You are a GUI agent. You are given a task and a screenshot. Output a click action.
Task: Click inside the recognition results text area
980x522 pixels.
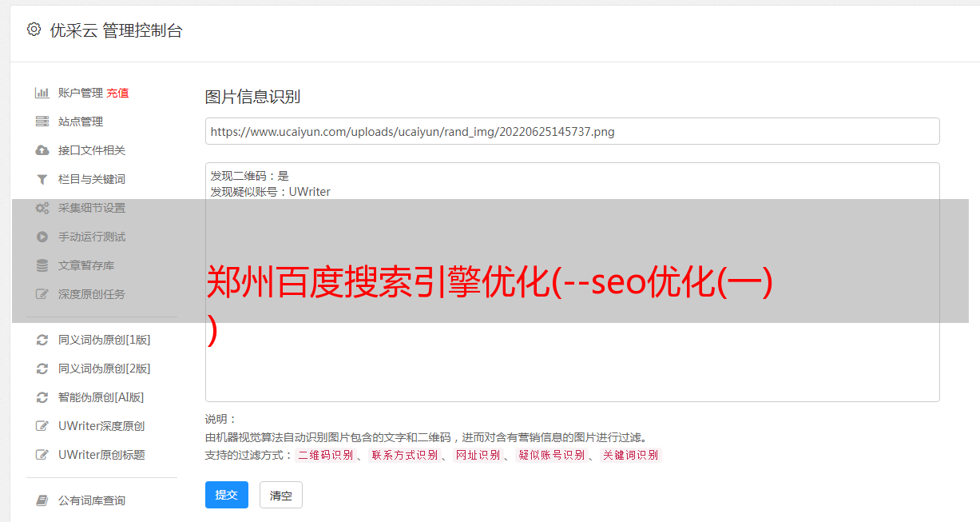[x=572, y=282]
